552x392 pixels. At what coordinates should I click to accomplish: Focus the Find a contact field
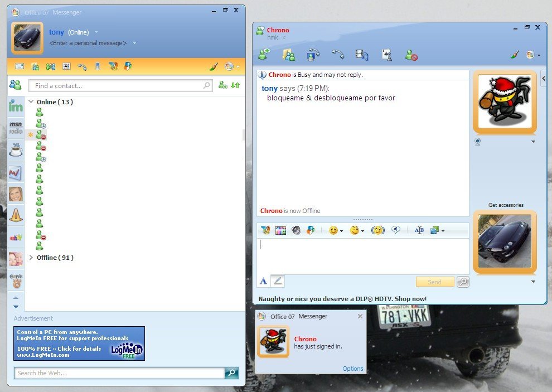[x=121, y=85]
